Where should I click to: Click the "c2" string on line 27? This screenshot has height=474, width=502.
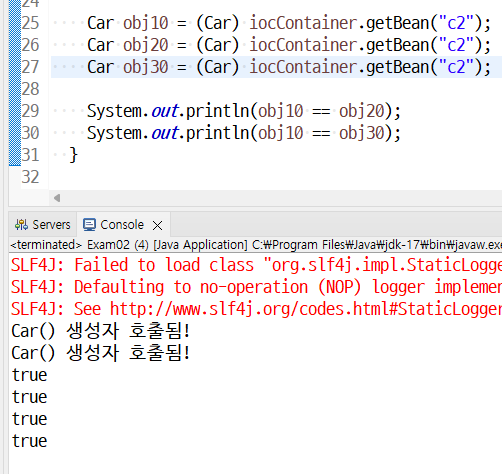[456, 67]
